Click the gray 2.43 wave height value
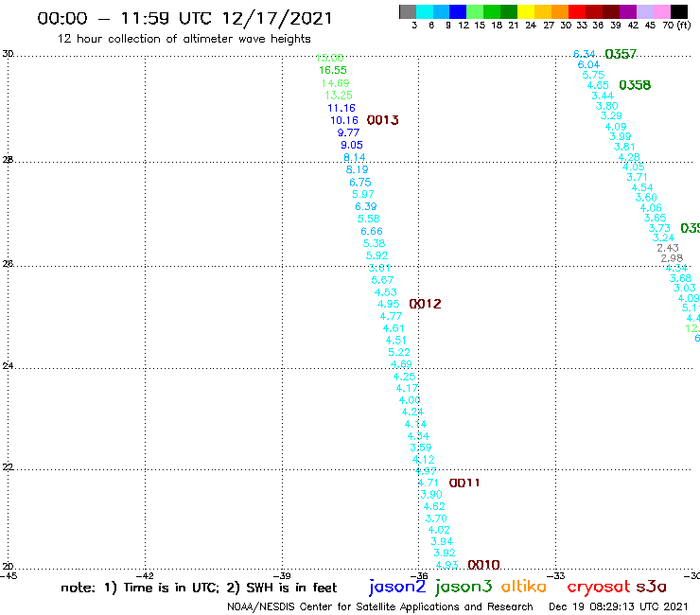 (x=668, y=248)
